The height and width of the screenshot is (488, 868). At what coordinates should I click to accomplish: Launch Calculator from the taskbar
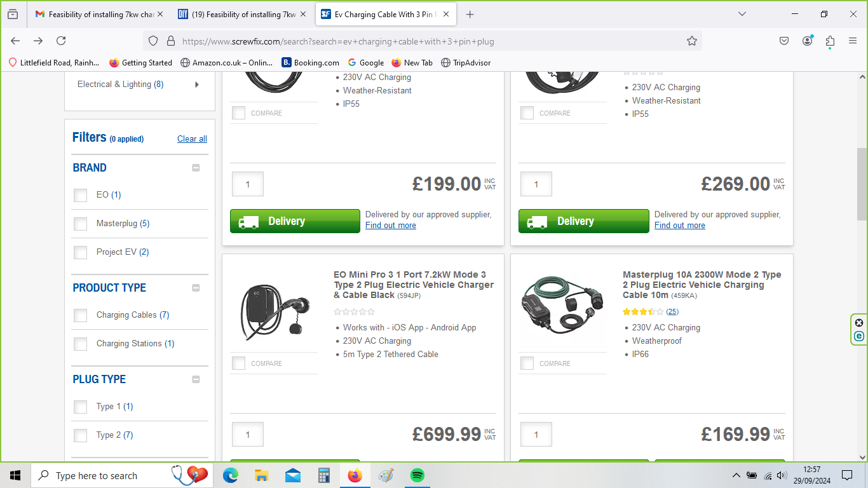pos(324,475)
